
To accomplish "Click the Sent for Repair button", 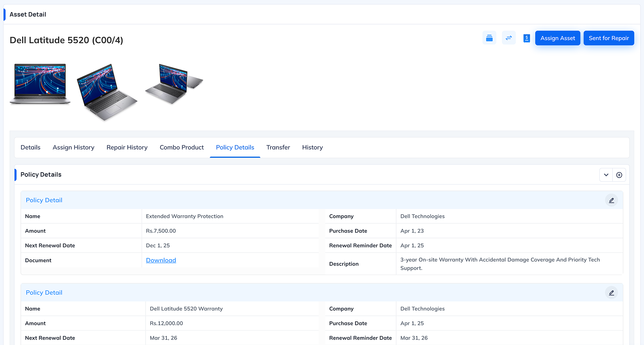I will click(x=608, y=38).
